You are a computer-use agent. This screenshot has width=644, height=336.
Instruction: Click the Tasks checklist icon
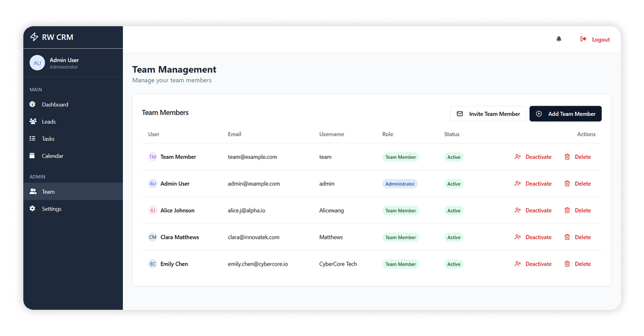[x=33, y=138]
